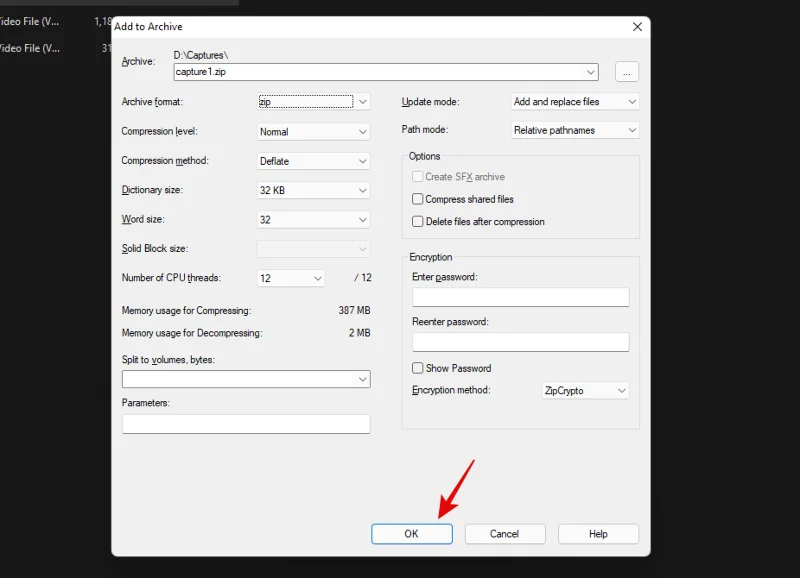The width and height of the screenshot is (800, 578).
Task: Click the Cancel button
Action: [x=504, y=533]
